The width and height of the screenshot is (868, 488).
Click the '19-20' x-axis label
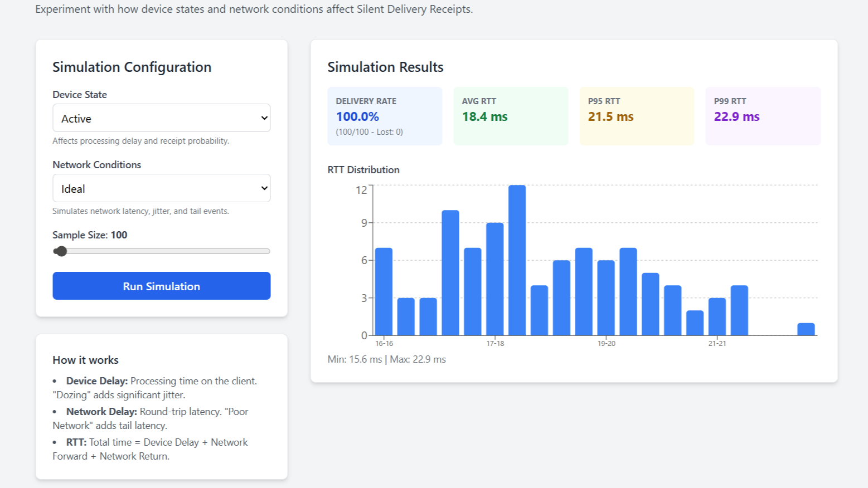coord(607,344)
